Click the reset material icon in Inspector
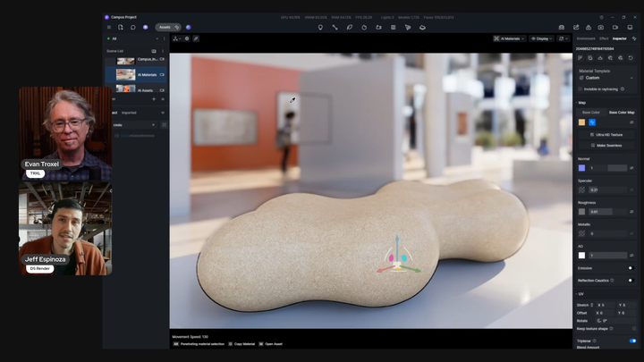This screenshot has width=644, height=362. click(631, 58)
